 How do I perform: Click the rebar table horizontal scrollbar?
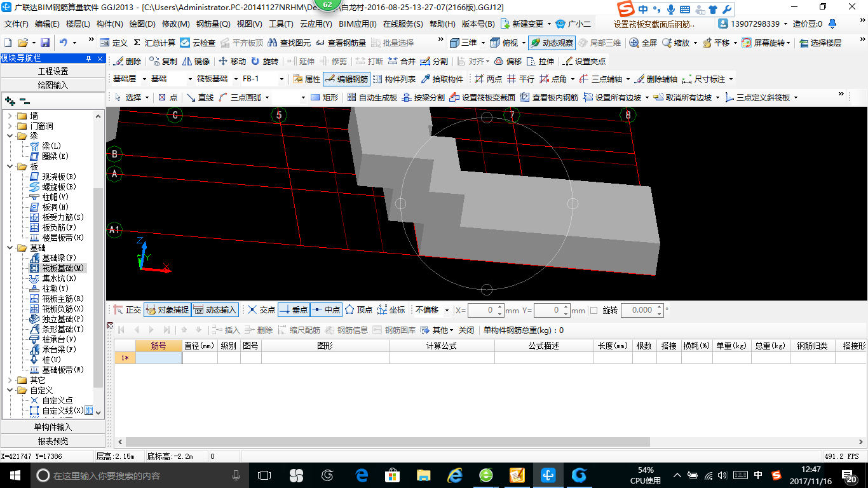[x=388, y=442]
